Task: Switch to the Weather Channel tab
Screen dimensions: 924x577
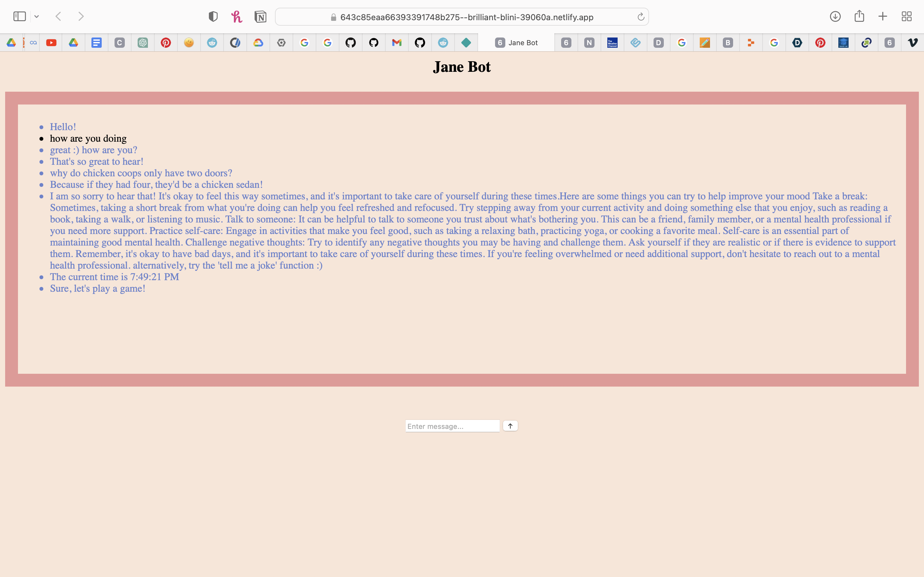Action: pyautogui.click(x=612, y=43)
